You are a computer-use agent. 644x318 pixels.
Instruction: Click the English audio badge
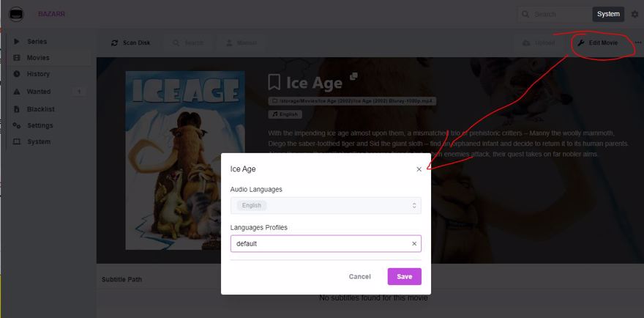click(x=285, y=114)
